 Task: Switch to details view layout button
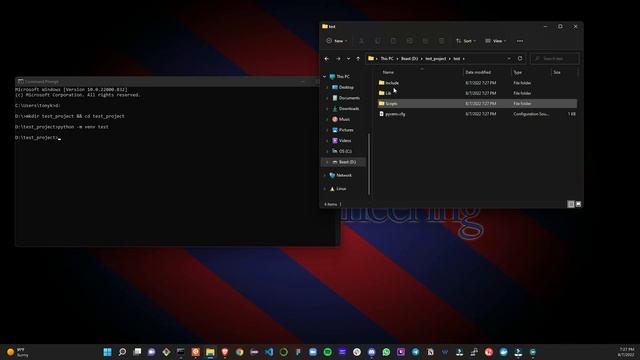click(571, 204)
